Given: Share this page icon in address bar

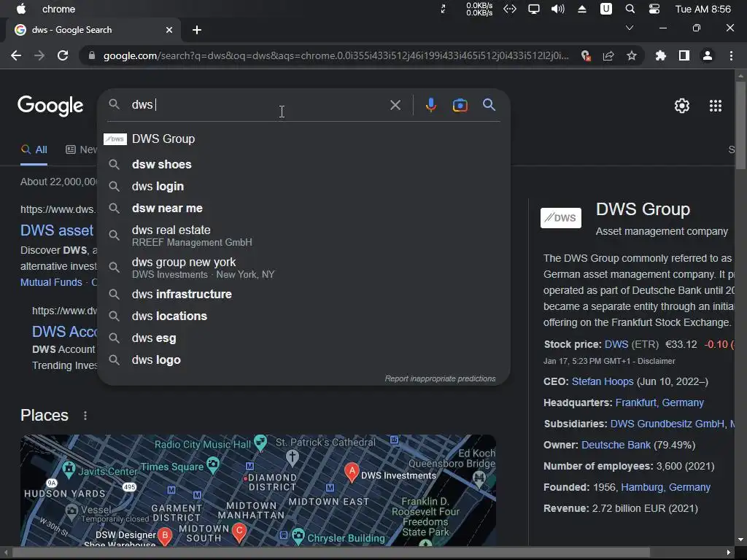Looking at the screenshot, I should pyautogui.click(x=608, y=55).
